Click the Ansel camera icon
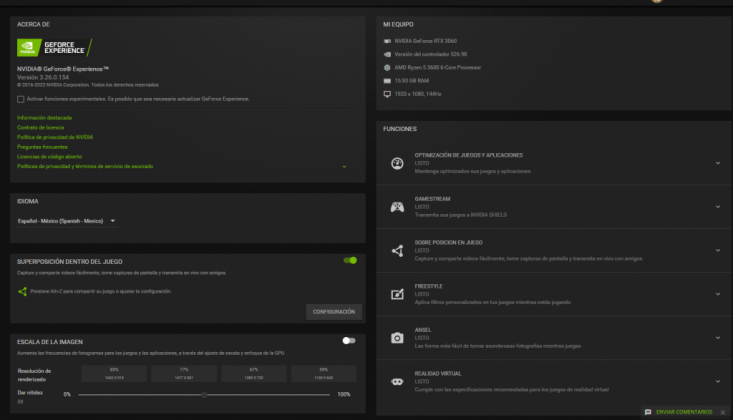Screen dimensions: 733x420 pos(397,338)
